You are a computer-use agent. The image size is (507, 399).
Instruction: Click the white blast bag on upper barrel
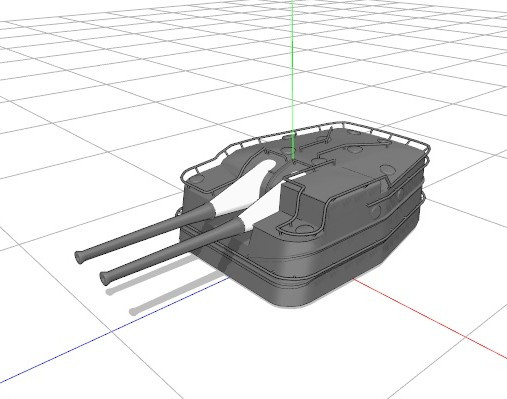[x=240, y=187]
